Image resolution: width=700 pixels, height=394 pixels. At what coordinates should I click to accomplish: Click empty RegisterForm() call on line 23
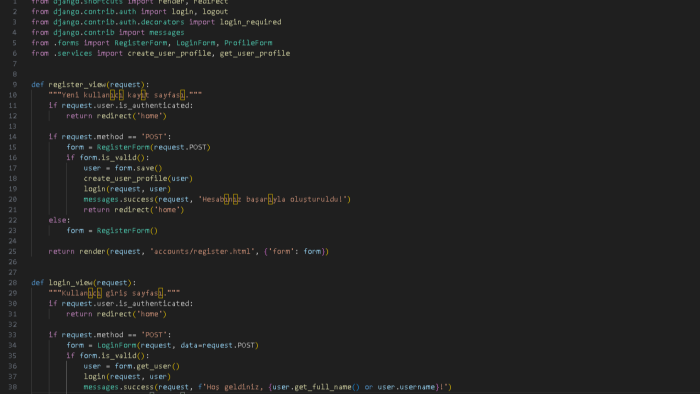tap(127, 231)
